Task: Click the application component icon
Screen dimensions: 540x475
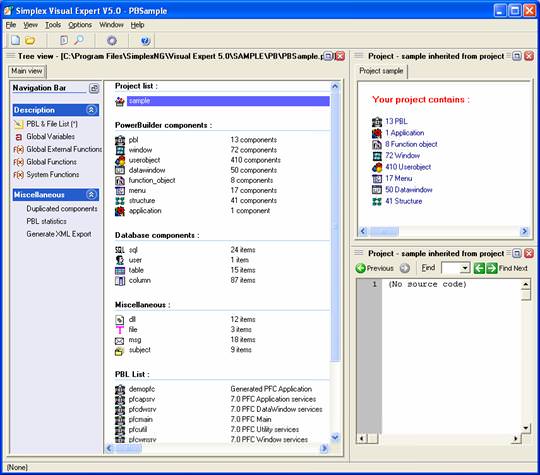Action: click(x=120, y=211)
